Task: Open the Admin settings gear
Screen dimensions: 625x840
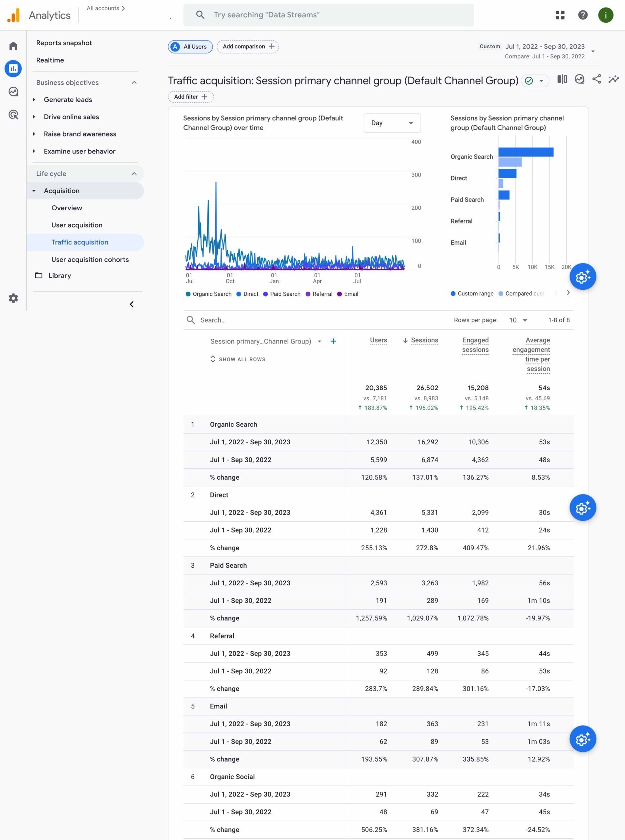Action: click(x=13, y=298)
